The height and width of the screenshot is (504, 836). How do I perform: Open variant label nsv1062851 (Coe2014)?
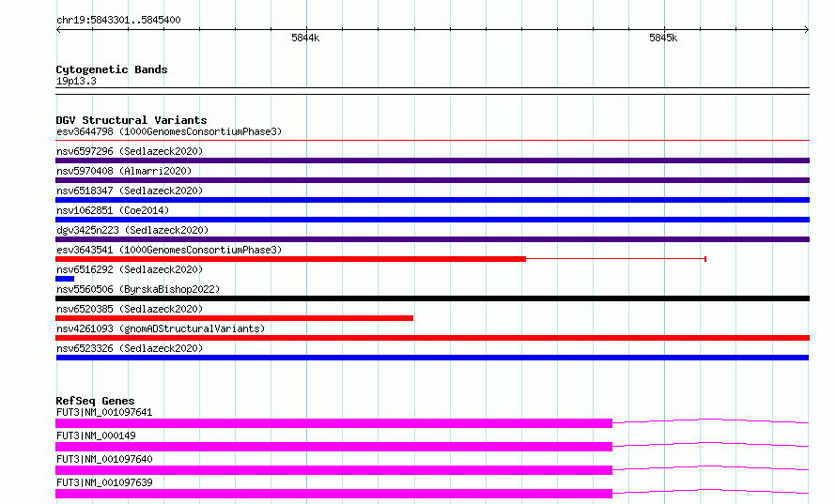113,210
